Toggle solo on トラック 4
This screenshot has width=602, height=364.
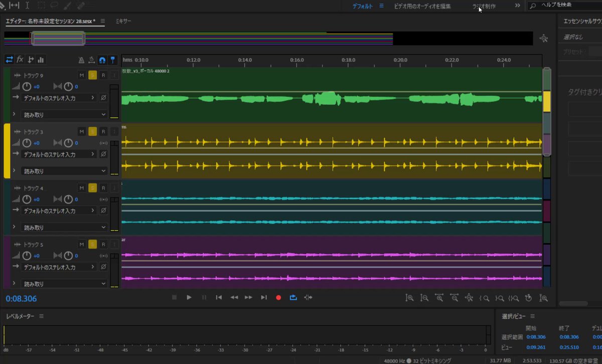[x=93, y=188]
